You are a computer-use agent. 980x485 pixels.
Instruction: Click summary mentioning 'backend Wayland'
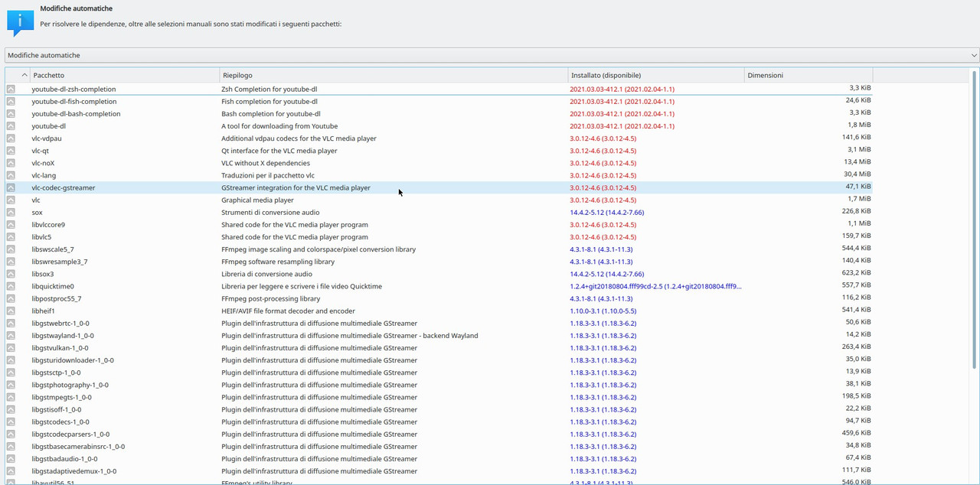[350, 336]
